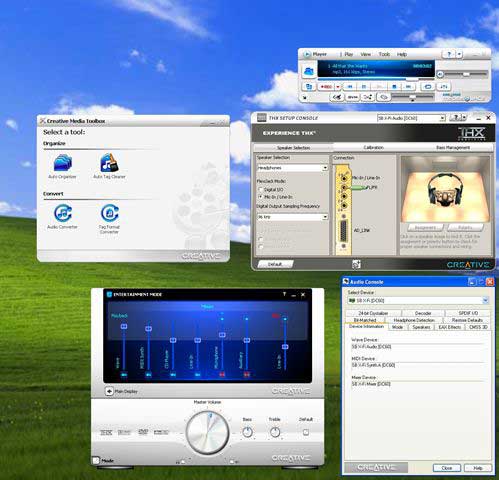Open the Speakers tab in Audio Console
Image resolution: width=499 pixels, height=480 pixels.
421,327
